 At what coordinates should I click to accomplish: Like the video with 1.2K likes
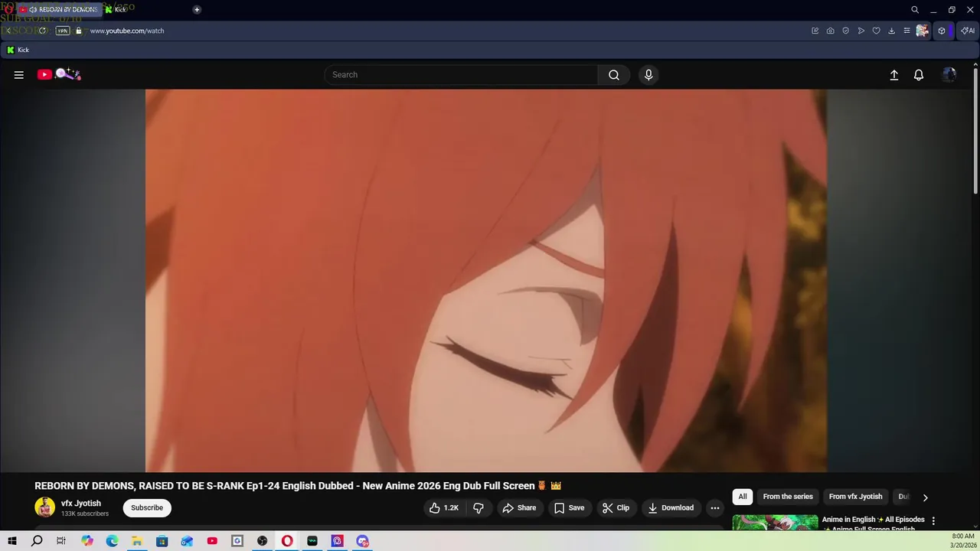(444, 508)
